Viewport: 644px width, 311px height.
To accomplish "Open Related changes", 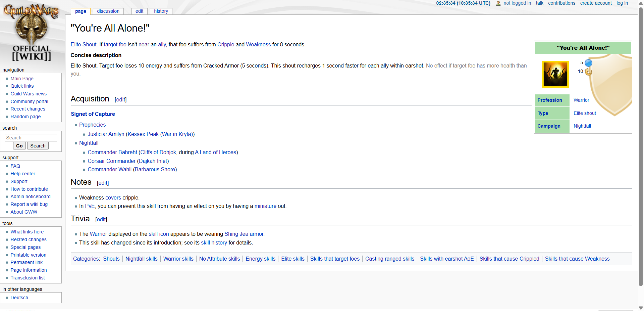I will pyautogui.click(x=29, y=239).
